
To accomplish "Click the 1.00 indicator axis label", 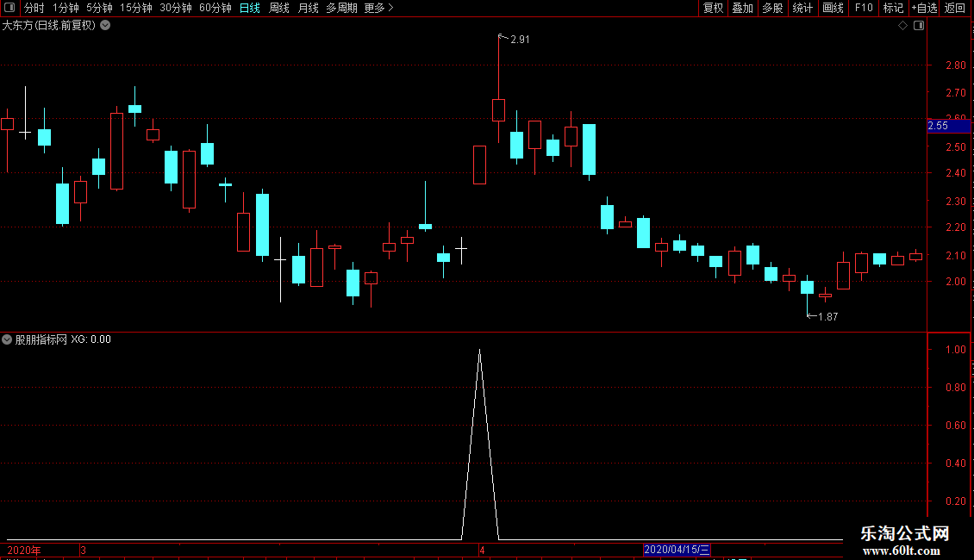I will (x=955, y=350).
